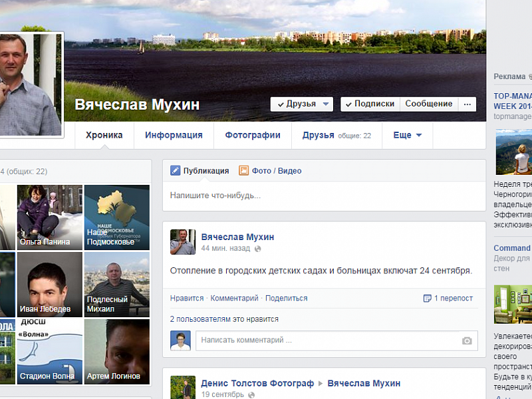Click Нравится on the heating post
This screenshot has width=532, height=399.
click(x=187, y=298)
